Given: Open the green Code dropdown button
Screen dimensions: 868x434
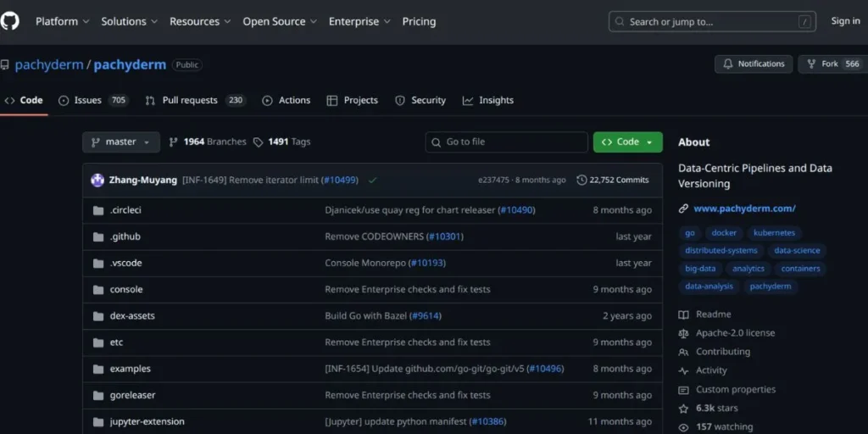Looking at the screenshot, I should click(x=627, y=142).
